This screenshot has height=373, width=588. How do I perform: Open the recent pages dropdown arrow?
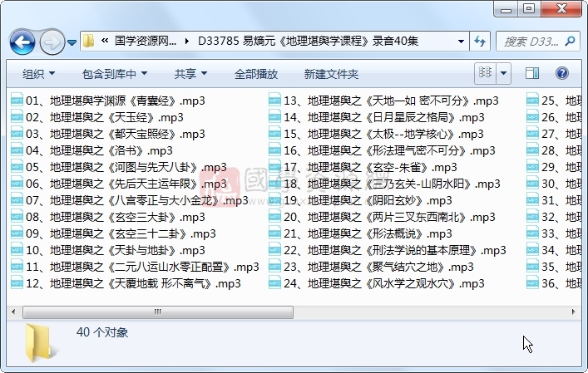(x=72, y=42)
